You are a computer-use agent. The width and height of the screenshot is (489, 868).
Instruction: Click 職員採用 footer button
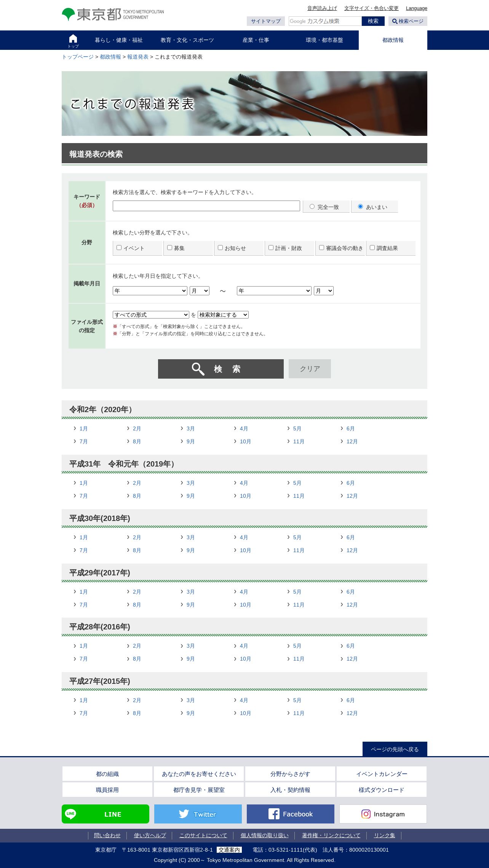(107, 790)
